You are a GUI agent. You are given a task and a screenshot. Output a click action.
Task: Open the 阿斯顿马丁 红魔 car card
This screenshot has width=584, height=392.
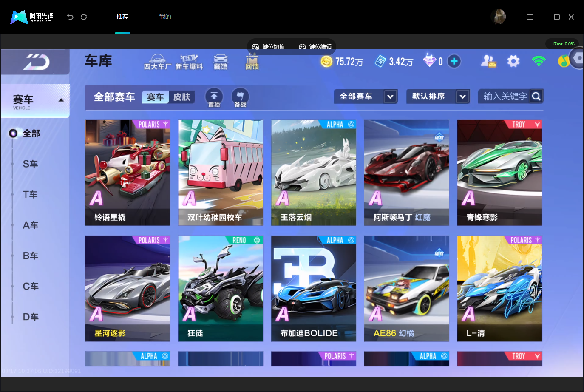pyautogui.click(x=407, y=173)
